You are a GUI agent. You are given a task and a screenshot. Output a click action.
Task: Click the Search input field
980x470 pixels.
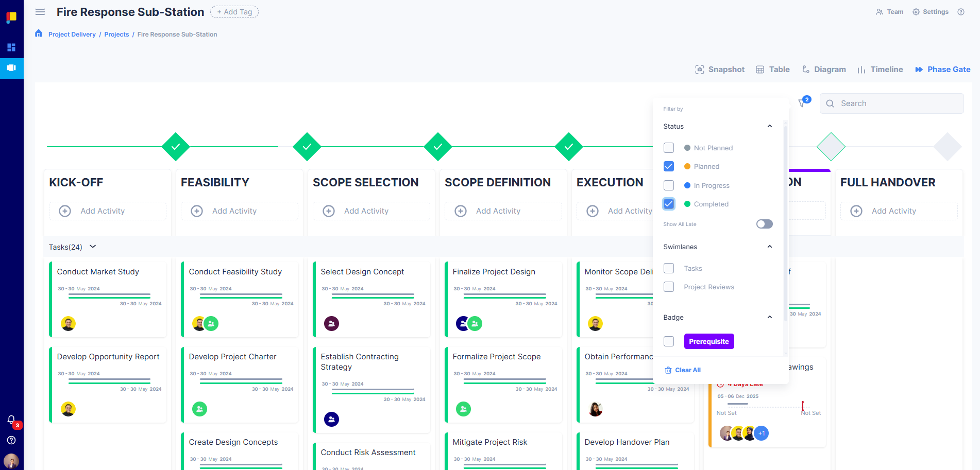[x=892, y=103]
